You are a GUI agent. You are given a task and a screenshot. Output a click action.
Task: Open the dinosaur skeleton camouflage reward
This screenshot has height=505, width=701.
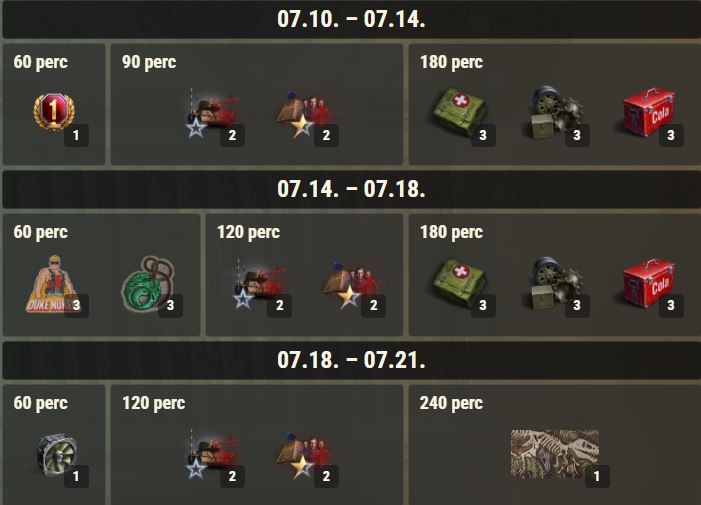555,454
